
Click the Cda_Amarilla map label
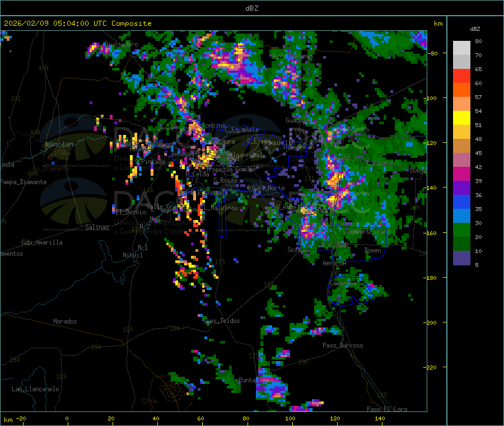click(x=42, y=242)
